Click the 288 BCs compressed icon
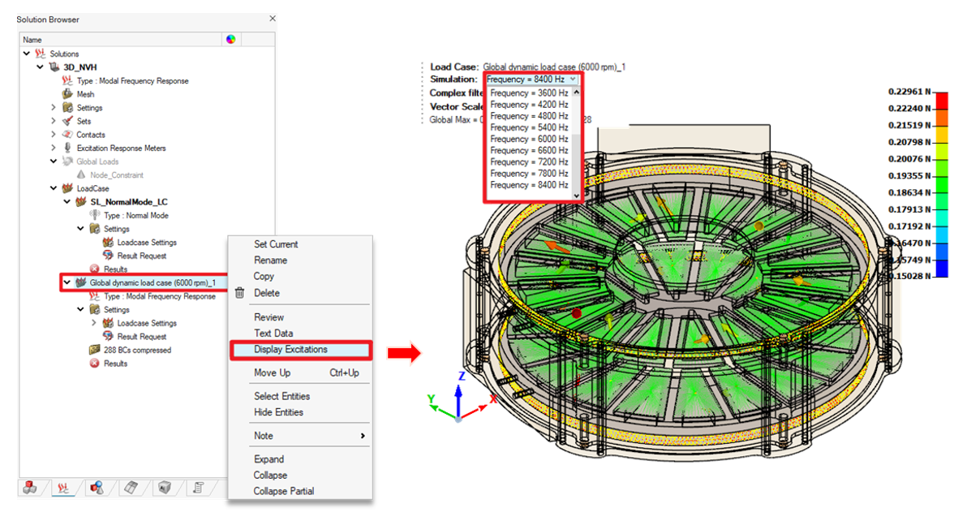The height and width of the screenshot is (521, 980). (94, 351)
